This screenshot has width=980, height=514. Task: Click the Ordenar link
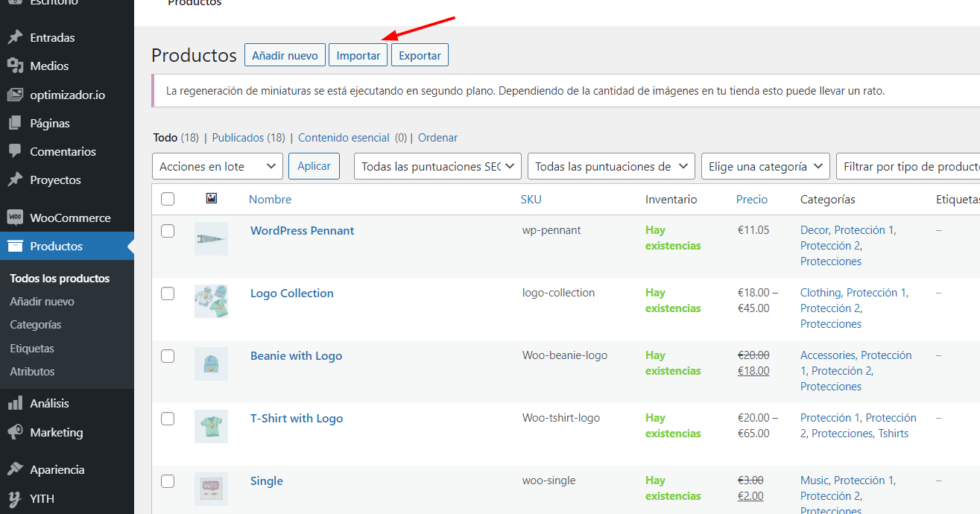(x=437, y=138)
